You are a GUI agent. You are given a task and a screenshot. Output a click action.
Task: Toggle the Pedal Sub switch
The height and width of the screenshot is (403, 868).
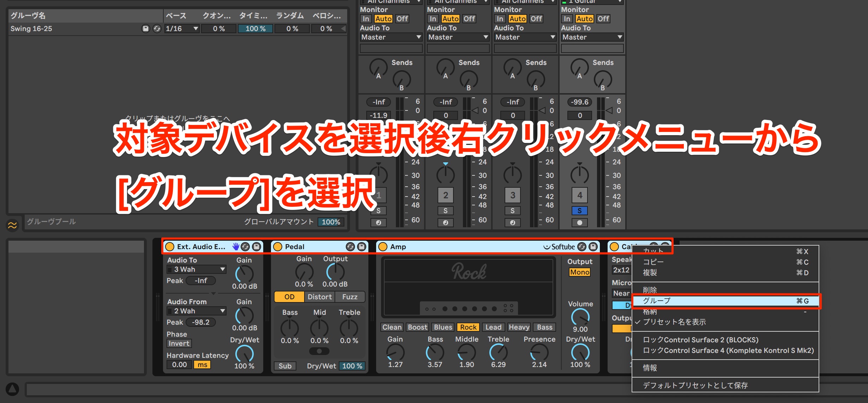click(x=285, y=366)
